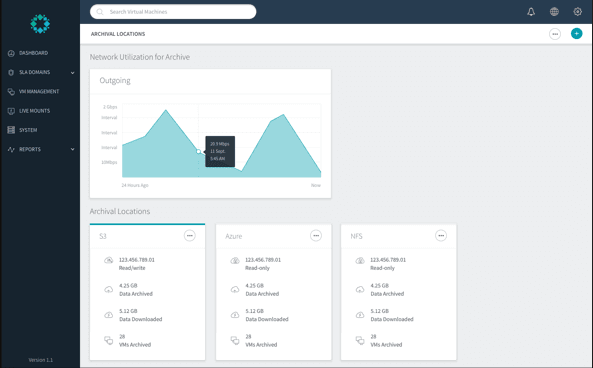The image size is (593, 368).
Task: Click the S3 Data Downloaded cloud icon
Action: [x=109, y=315]
